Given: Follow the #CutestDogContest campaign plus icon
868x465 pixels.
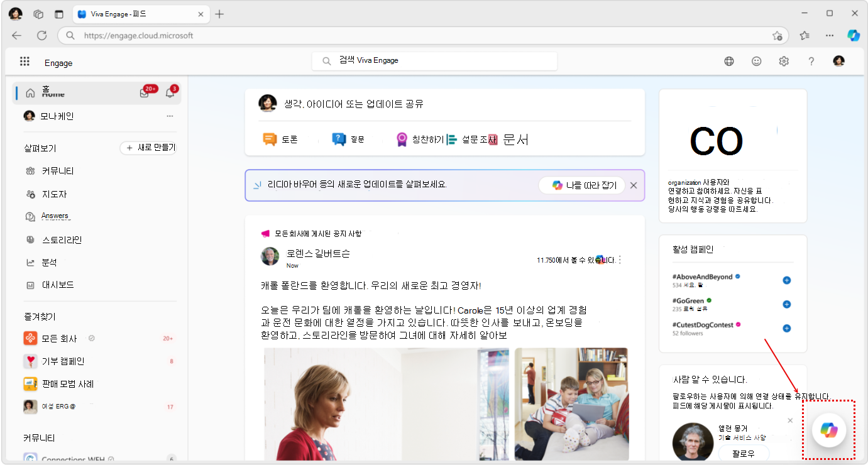Looking at the screenshot, I should click(786, 328).
